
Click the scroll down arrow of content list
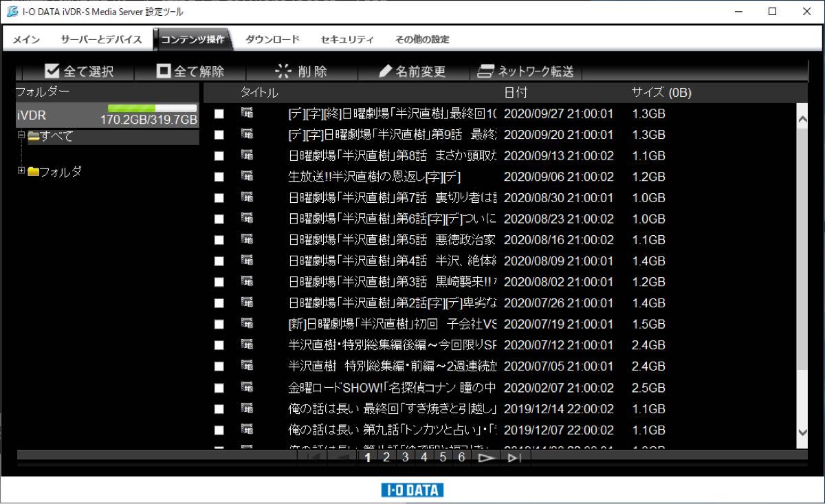tap(802, 432)
